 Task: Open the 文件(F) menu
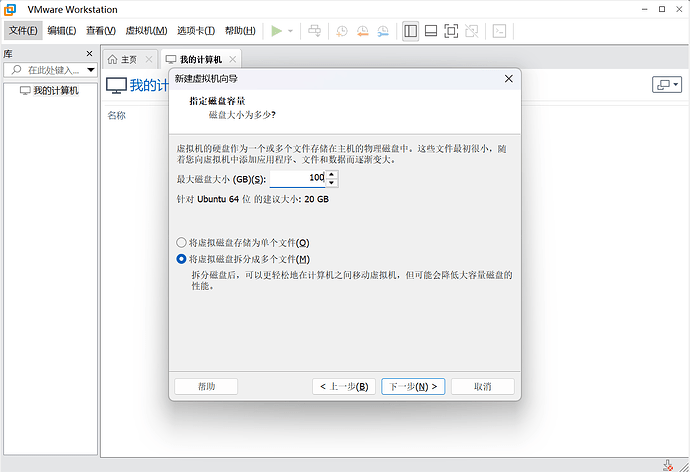[x=23, y=30]
